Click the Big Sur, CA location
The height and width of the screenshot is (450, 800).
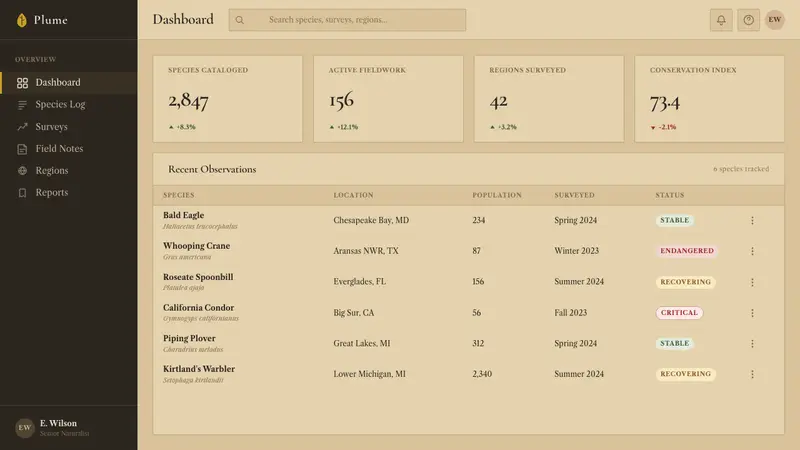tap(354, 313)
